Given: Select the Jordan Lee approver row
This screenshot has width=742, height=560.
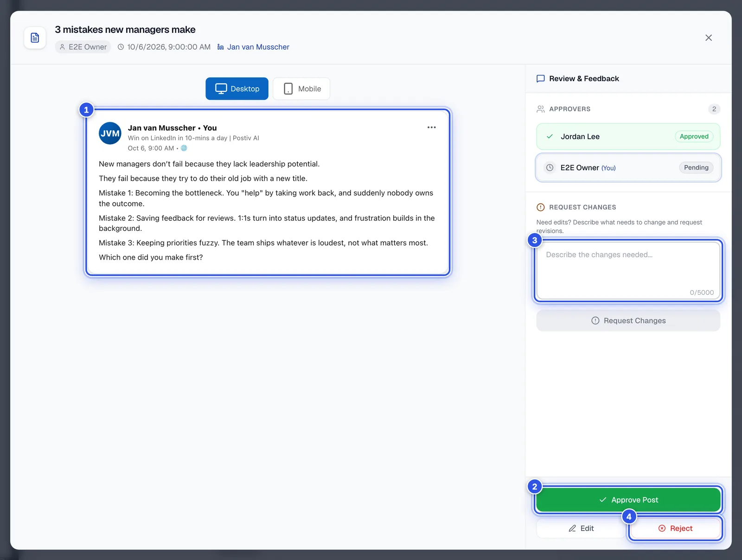Looking at the screenshot, I should point(628,137).
